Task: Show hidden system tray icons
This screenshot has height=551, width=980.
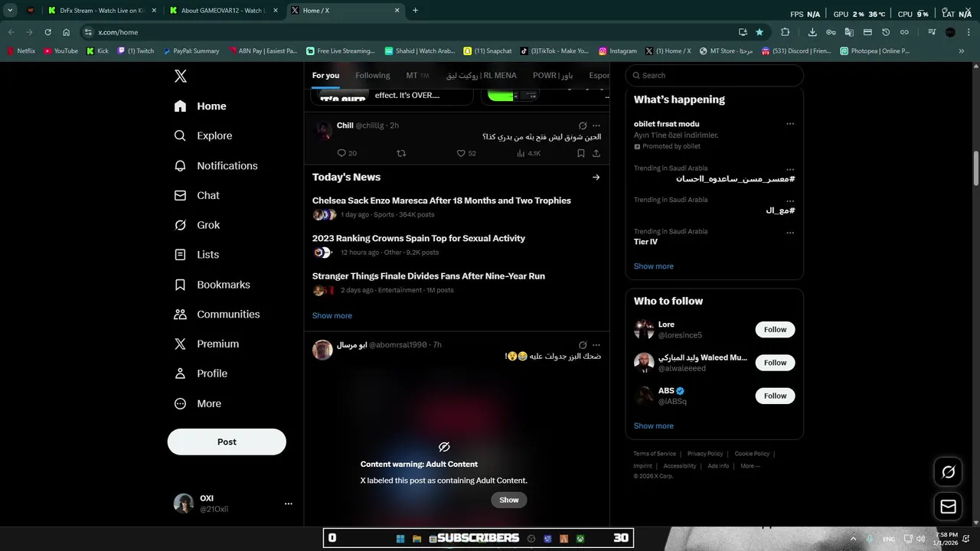Action: tap(854, 539)
